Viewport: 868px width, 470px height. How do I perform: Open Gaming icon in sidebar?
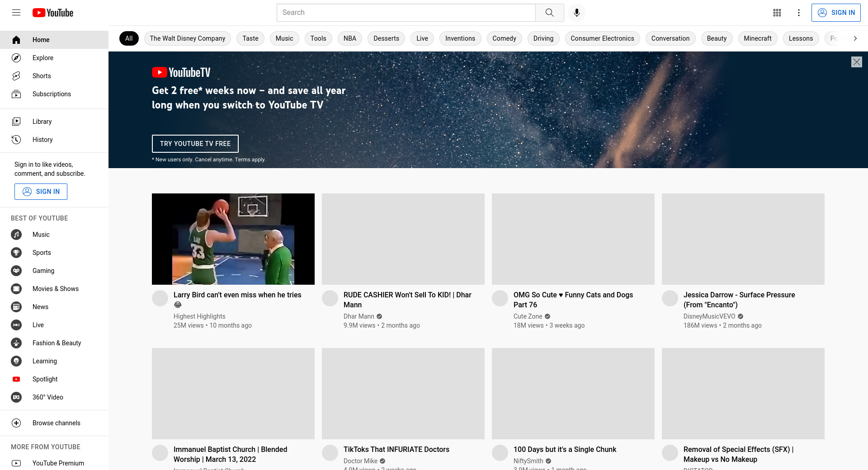coord(16,271)
